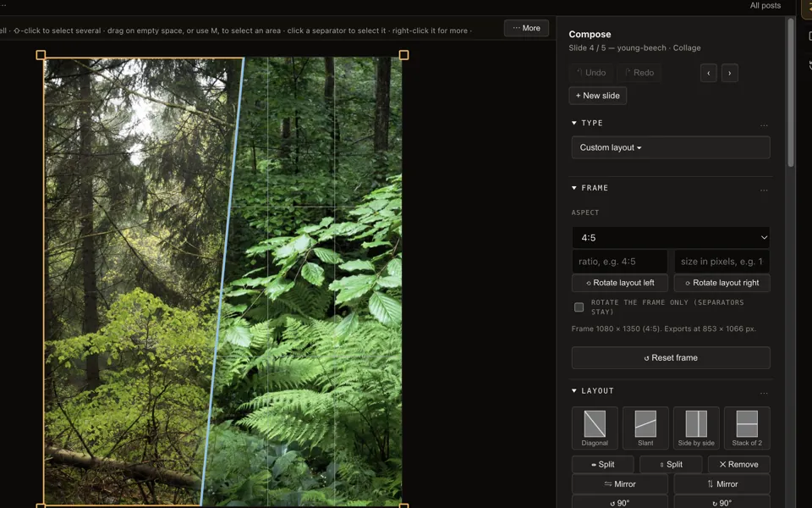Open the Custom layout type dropdown
Image resolution: width=812 pixels, height=508 pixels.
click(671, 147)
